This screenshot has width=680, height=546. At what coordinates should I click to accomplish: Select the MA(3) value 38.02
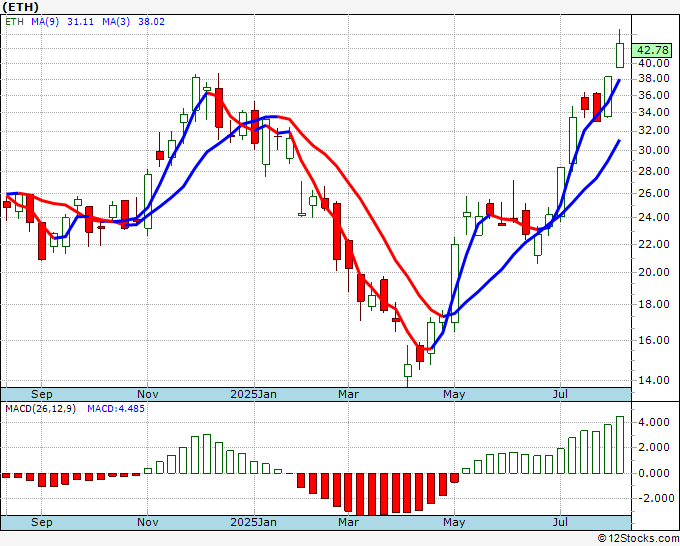[x=151, y=22]
